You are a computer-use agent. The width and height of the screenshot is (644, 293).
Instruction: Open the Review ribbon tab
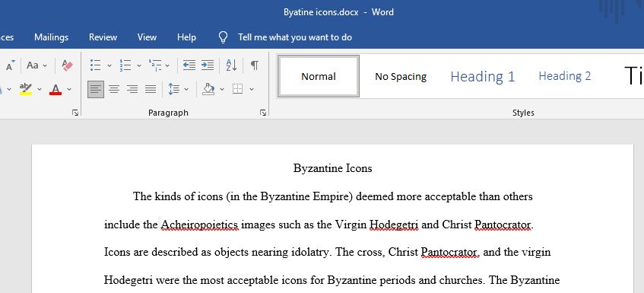[103, 37]
